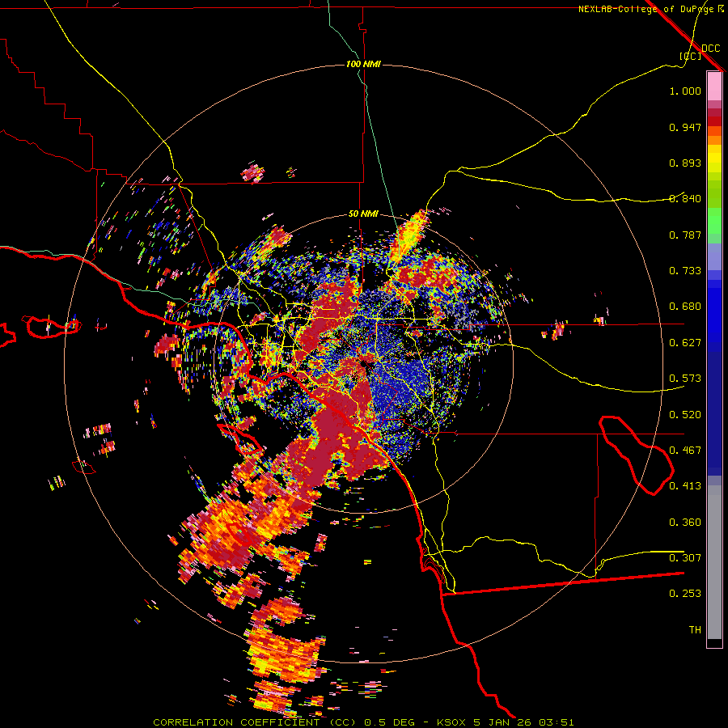Click the 100 NMI range ring label
728x728 pixels.
click(363, 64)
